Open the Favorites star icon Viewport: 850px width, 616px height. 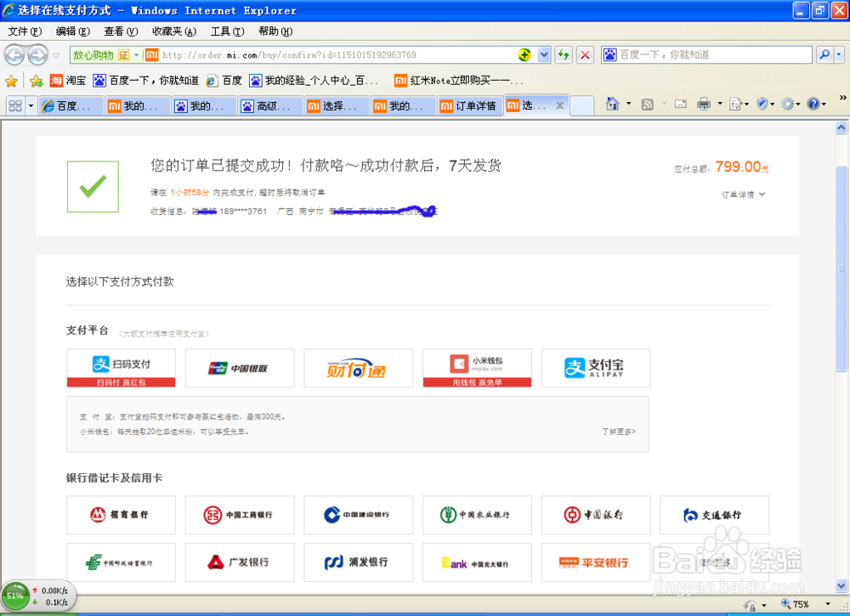tap(11, 81)
